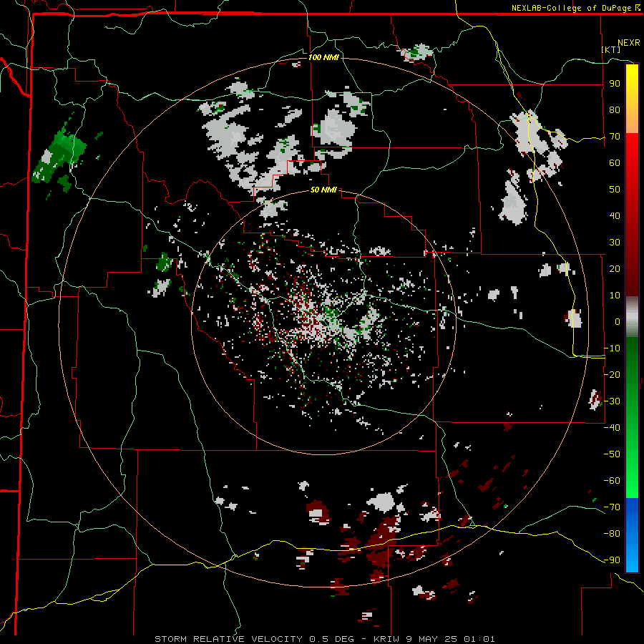Click the 100 NMI range ring label
Screen dimensions: 644x644
coord(323,57)
